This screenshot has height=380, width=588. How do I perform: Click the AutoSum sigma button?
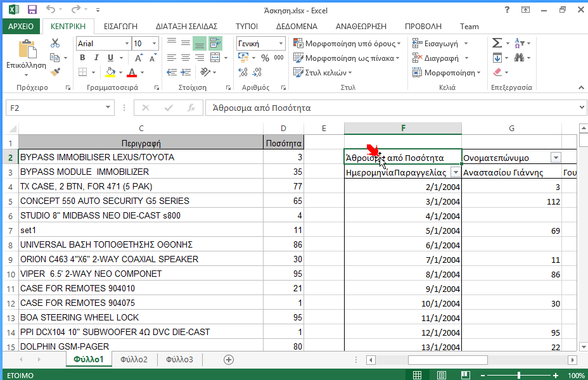tap(497, 43)
